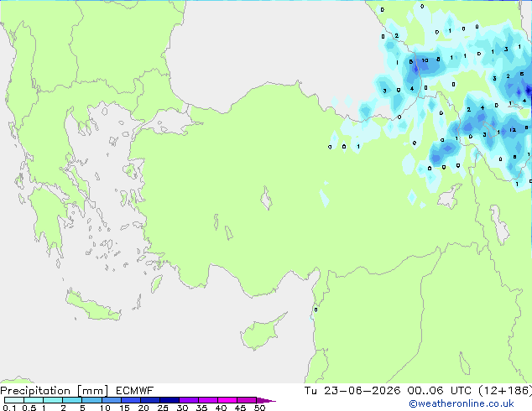
Task: Click the legend scale label '35'
Action: [x=201, y=408]
